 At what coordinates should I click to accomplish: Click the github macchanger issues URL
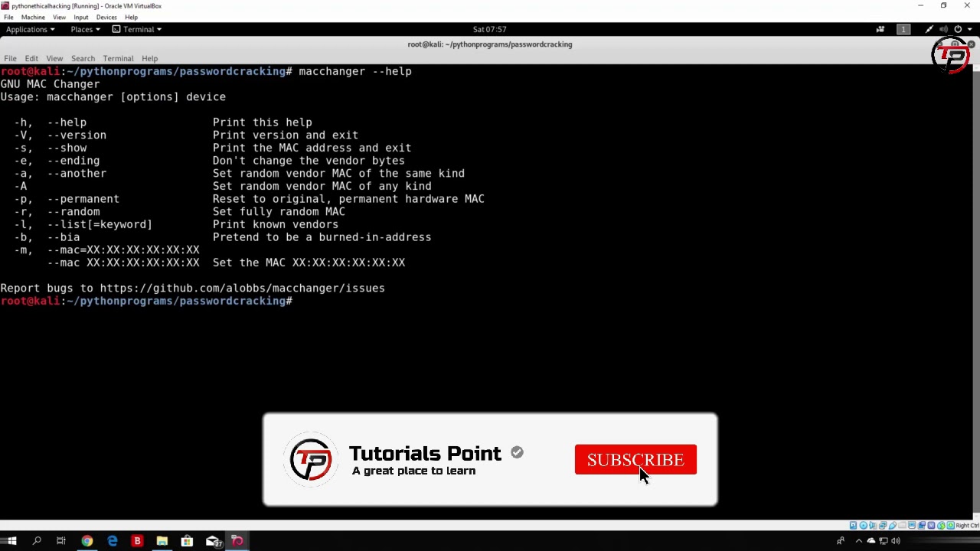pos(242,288)
